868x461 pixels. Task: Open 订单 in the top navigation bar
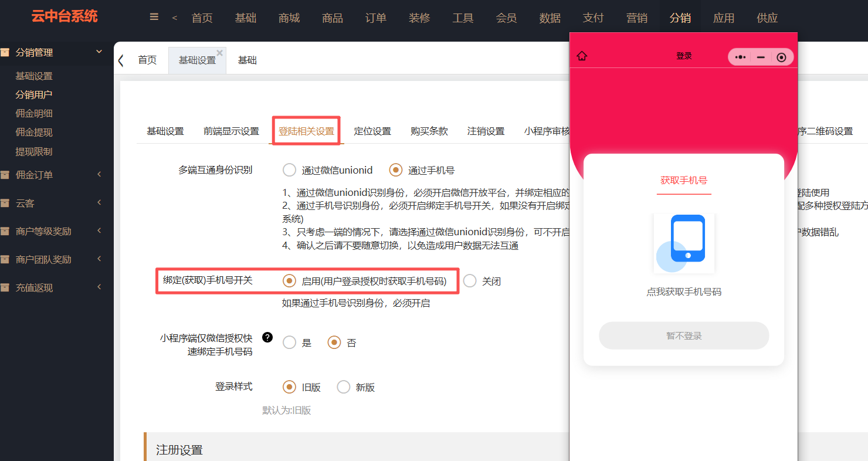pos(376,18)
